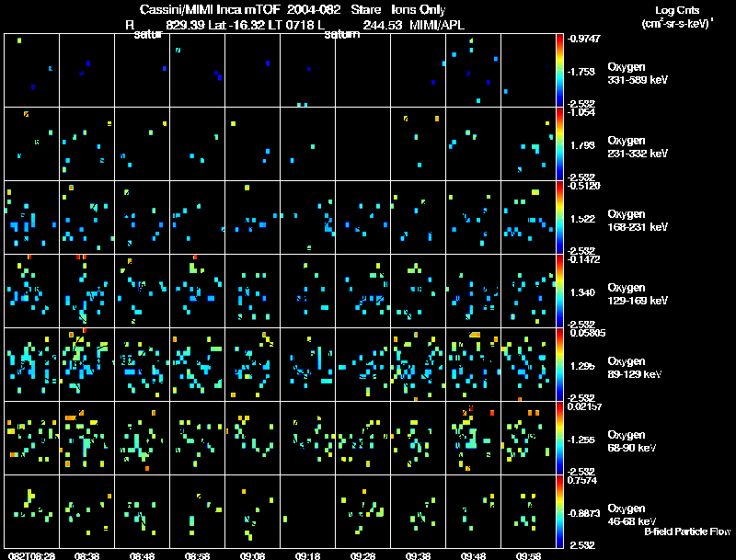Select the 'Oxygen 129-169 keV' row label
736x560 pixels.
638,294
